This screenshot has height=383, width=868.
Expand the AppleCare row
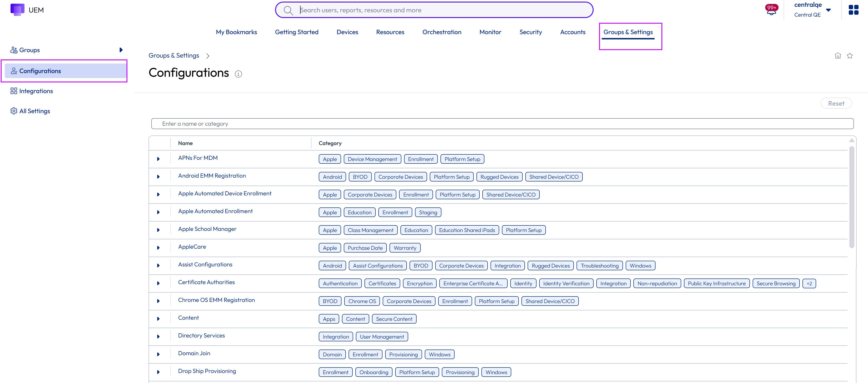(158, 248)
